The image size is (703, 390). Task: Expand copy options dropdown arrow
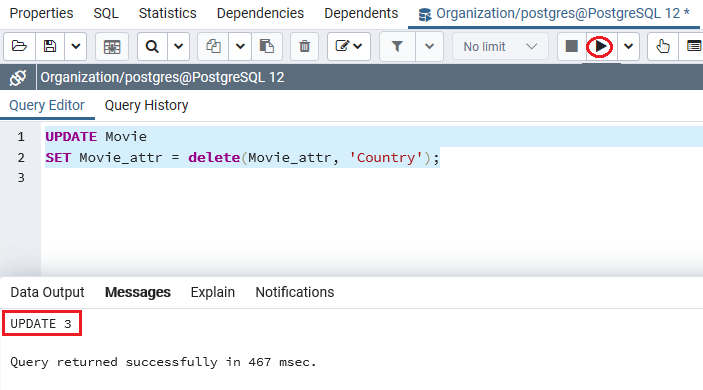pyautogui.click(x=240, y=46)
